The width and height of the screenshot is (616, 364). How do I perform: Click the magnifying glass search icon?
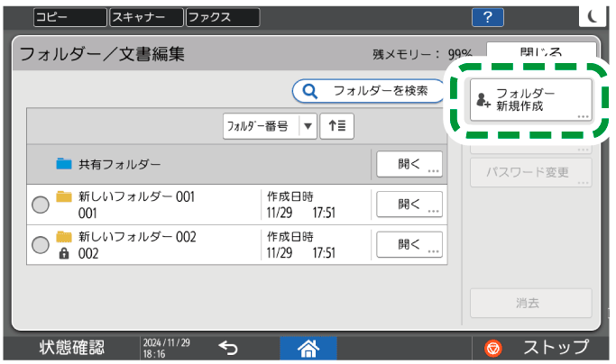click(310, 92)
